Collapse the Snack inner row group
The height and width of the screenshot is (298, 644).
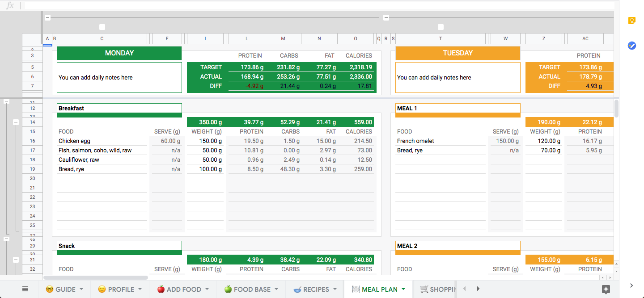coord(16,260)
